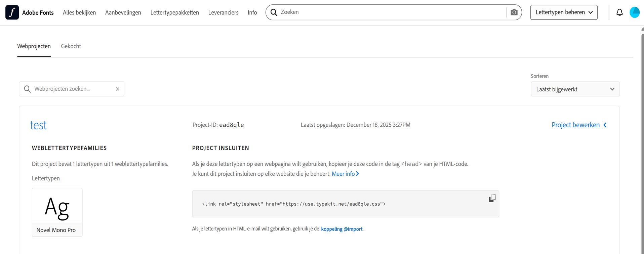The width and height of the screenshot is (644, 254).
Task: Open Lettertypepakketten menu item
Action: [174, 13]
